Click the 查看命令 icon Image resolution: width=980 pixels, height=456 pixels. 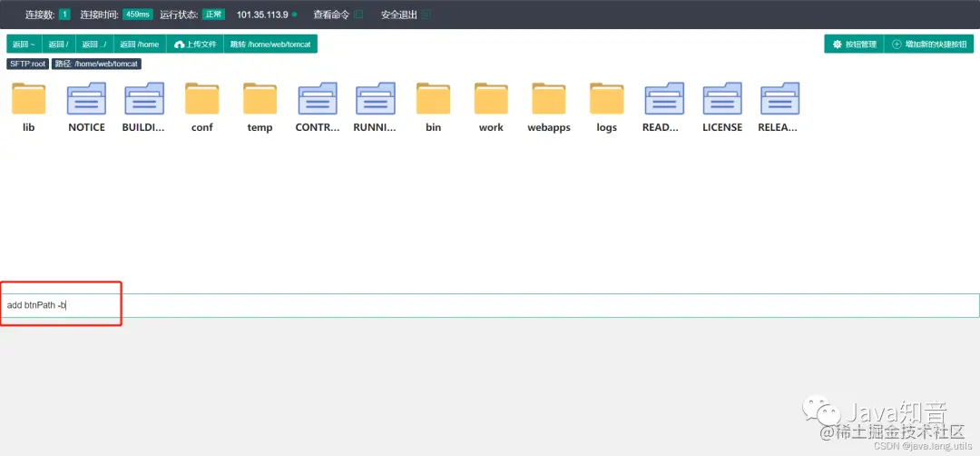358,15
